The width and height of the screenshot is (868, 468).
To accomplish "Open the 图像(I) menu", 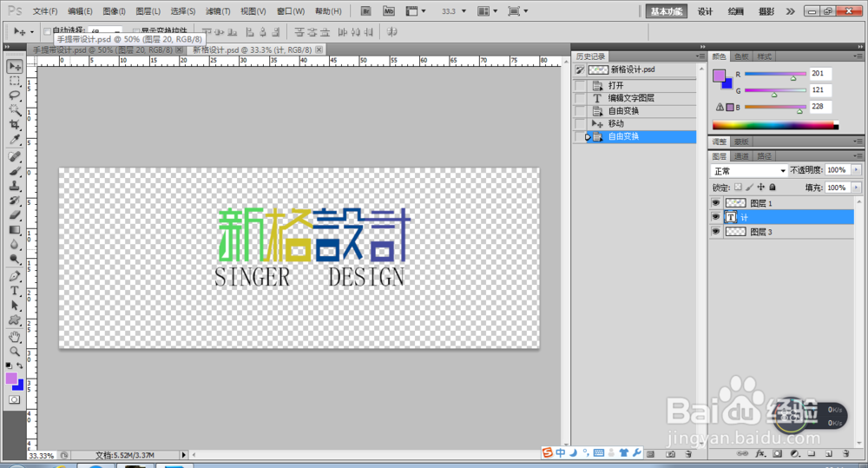I will click(114, 11).
